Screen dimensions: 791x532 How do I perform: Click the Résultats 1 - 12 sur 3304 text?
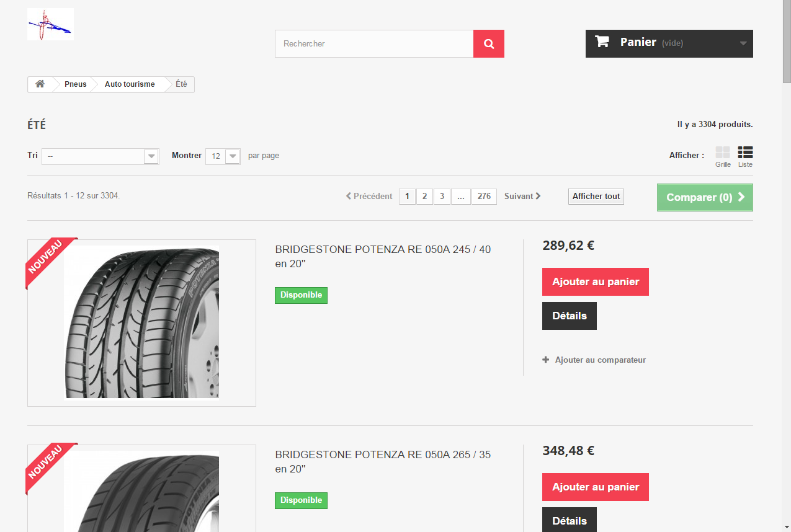tap(74, 196)
